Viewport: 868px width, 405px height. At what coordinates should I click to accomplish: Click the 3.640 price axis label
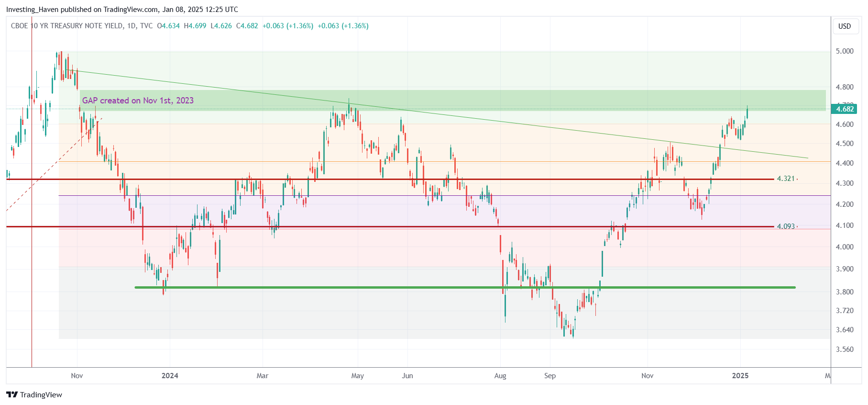click(x=845, y=330)
